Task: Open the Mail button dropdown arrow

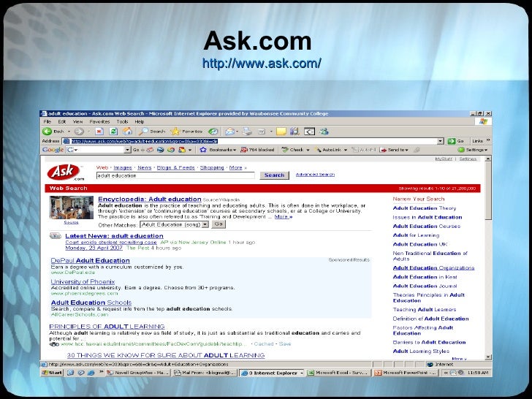Action: pyautogui.click(x=237, y=132)
